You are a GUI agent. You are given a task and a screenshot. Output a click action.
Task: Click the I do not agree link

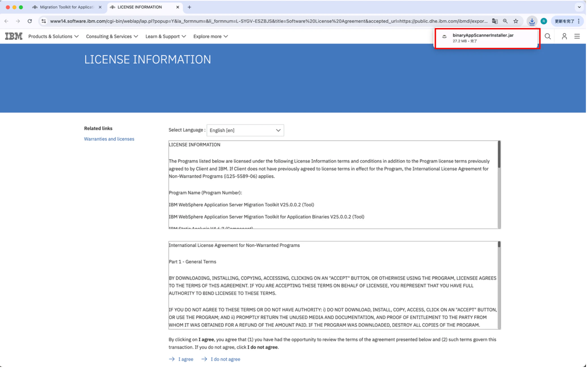[225, 359]
